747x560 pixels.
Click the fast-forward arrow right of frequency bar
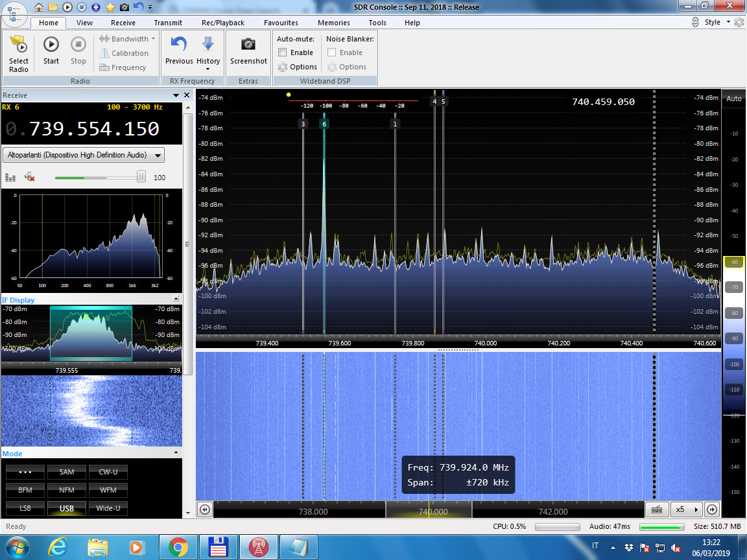tap(712, 509)
